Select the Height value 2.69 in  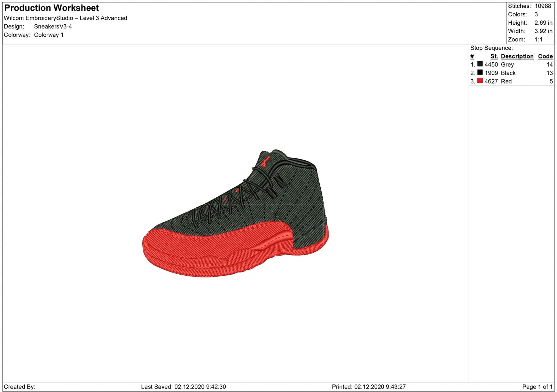coord(543,23)
